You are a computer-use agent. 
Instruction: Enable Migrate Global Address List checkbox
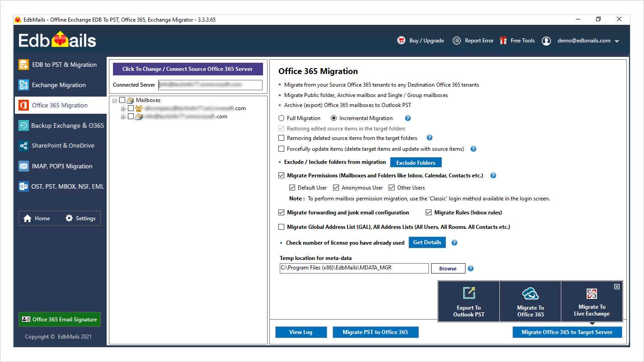coord(282,227)
